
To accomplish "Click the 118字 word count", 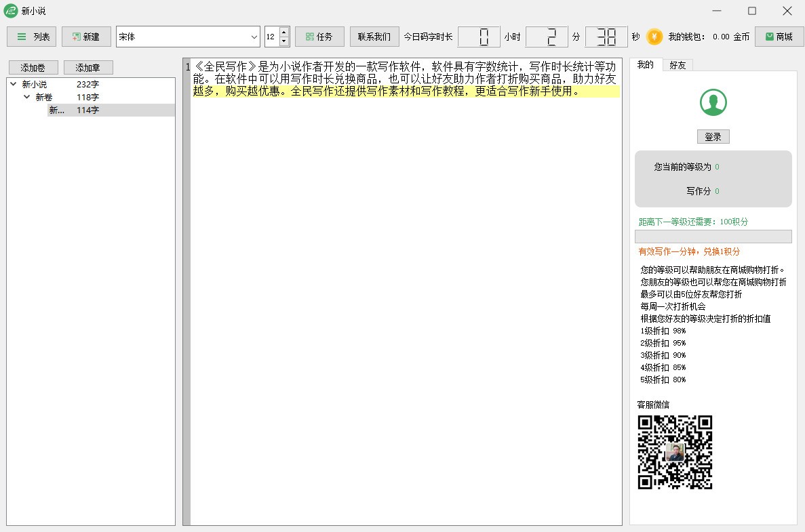I will (x=87, y=97).
